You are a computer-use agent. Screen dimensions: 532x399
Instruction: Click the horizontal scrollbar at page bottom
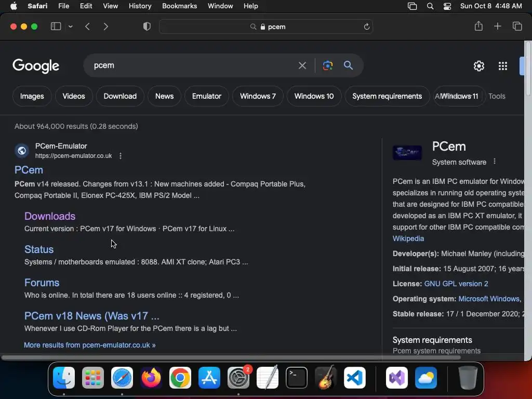point(231,357)
